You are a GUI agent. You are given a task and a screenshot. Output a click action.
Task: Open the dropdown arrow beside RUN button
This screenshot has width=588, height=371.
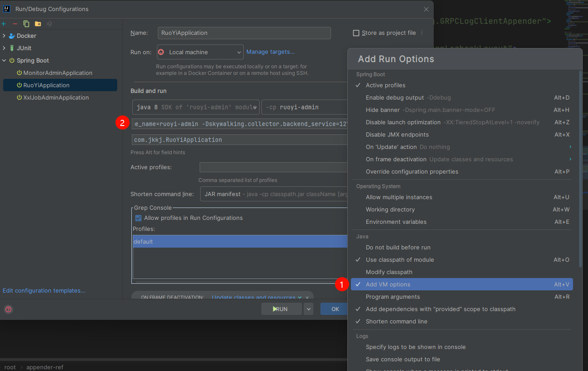(x=309, y=309)
